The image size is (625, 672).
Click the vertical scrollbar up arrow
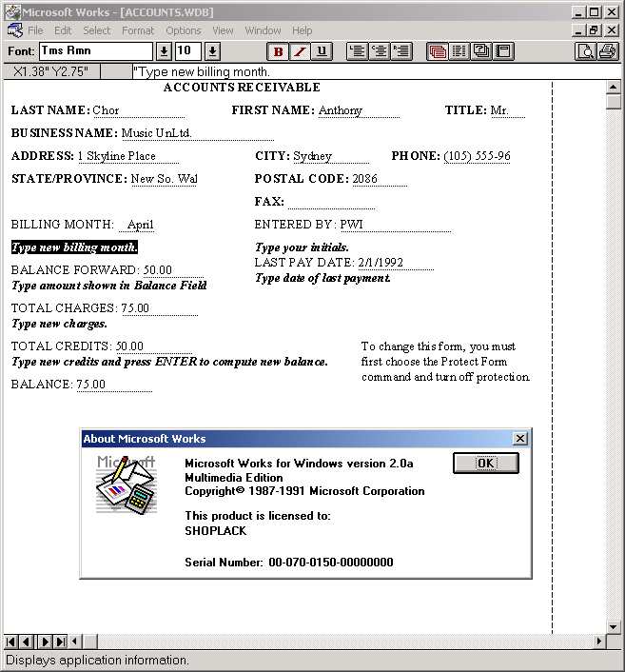614,87
